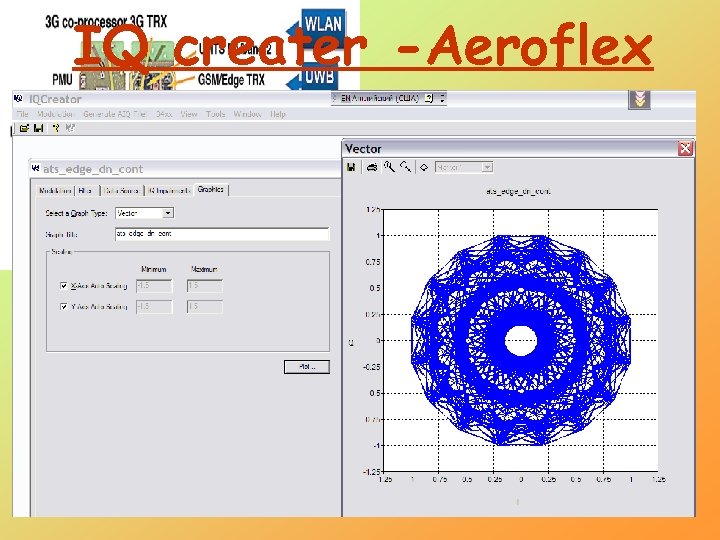Screen dimensions: 720x540
Task: Open the marker dropdown in Vector toolbar
Action: 487,167
